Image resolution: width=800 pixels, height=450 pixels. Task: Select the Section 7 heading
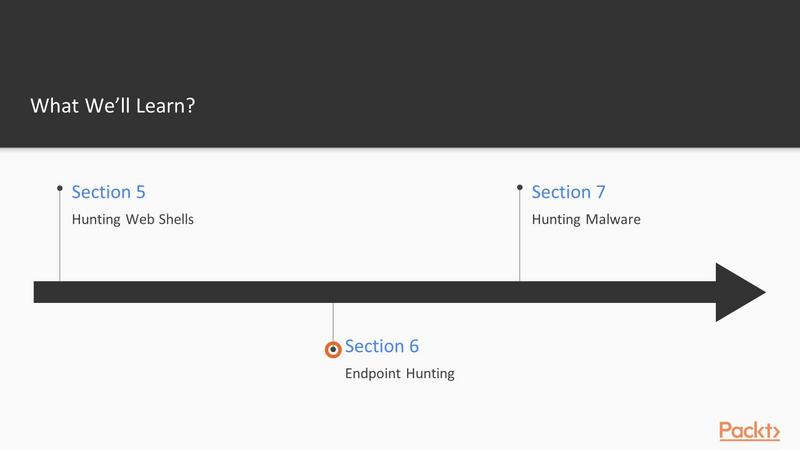tap(568, 192)
